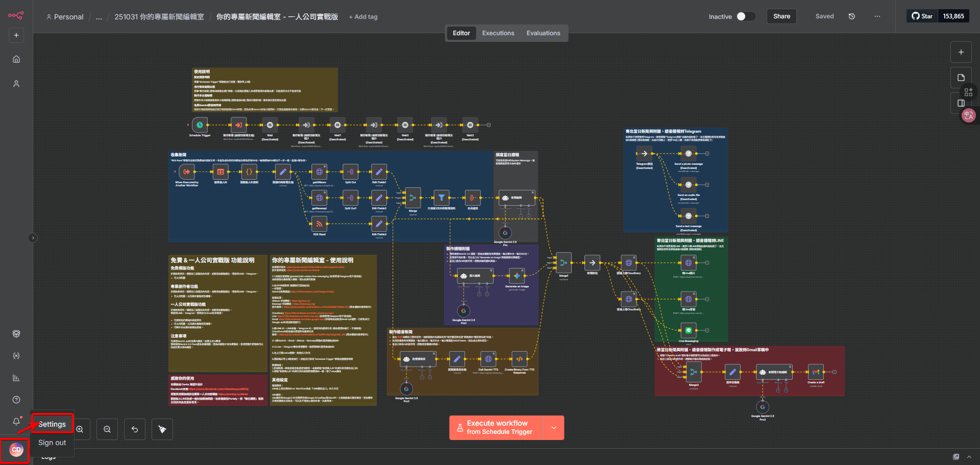
Task: Open the notifications bell in sidebar
Action: pyautogui.click(x=16, y=421)
